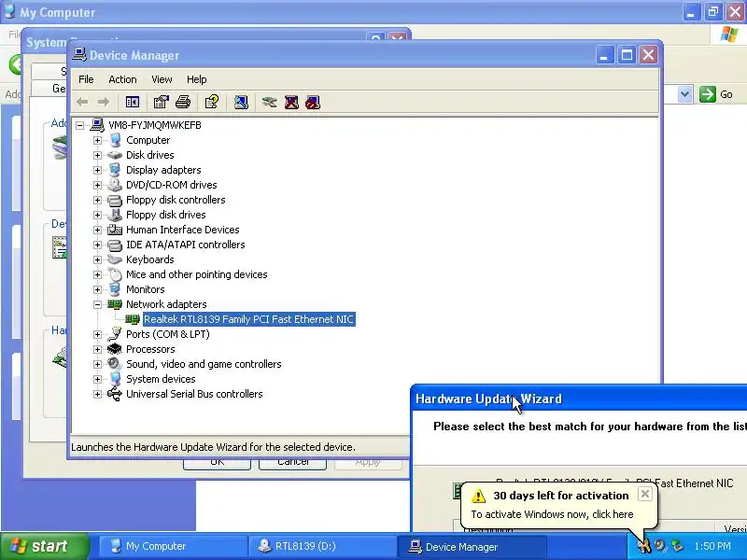747x560 pixels.
Task: Click Scan for hardware changes toolbar icon
Action: coord(241,102)
